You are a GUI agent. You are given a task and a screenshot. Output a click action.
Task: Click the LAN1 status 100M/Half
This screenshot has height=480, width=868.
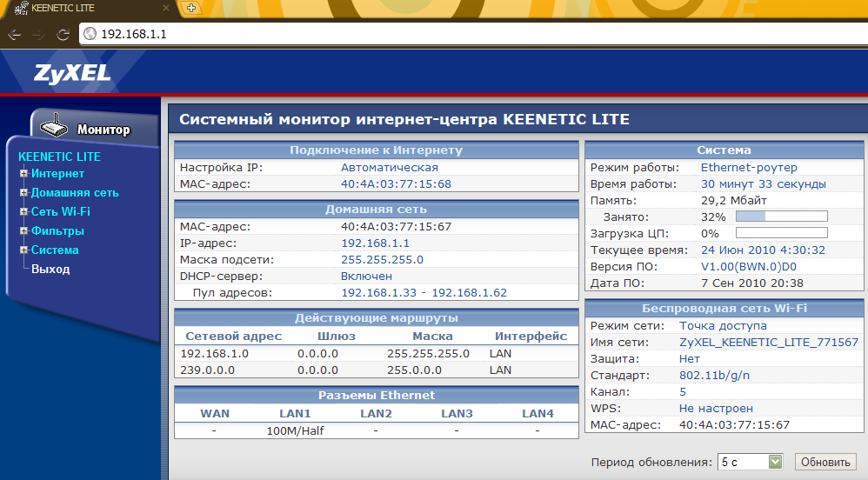[295, 430]
